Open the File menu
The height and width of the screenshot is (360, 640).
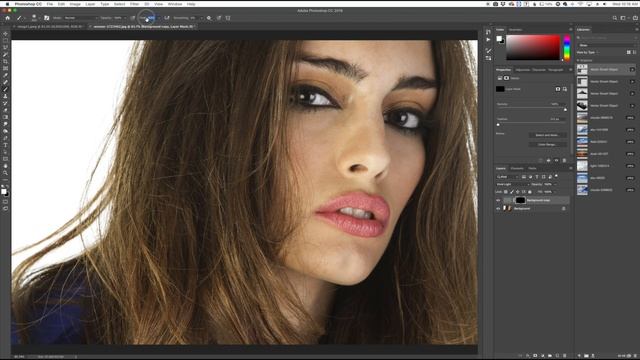(x=49, y=4)
